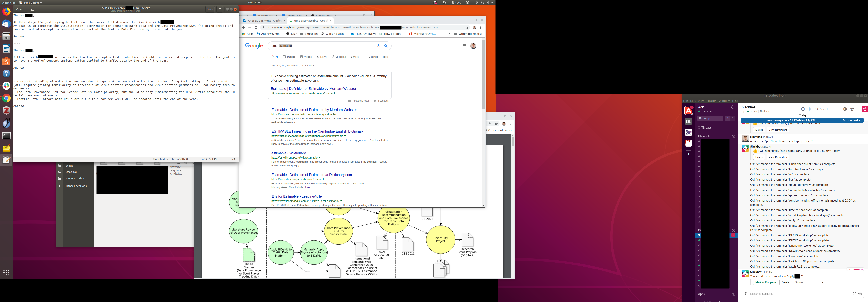Open Slack starred items icon
Image resolution: width=868 pixels, height=302 pixels.
point(852,109)
